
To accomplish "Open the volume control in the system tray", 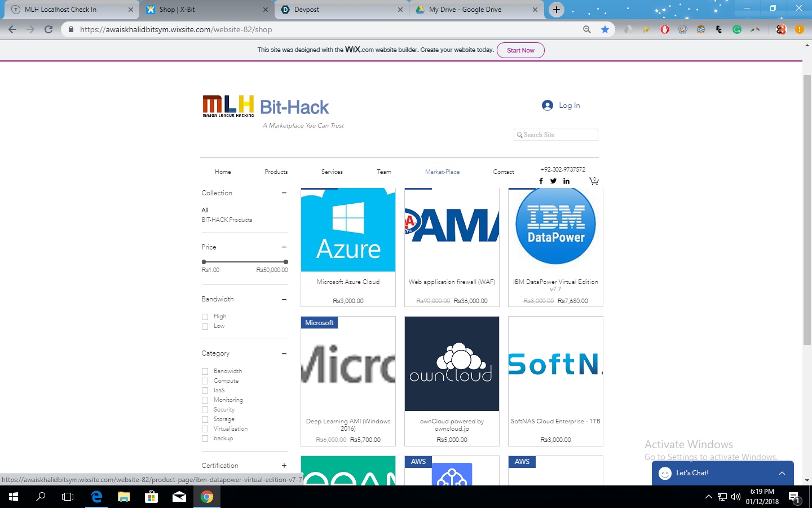I will (x=736, y=497).
